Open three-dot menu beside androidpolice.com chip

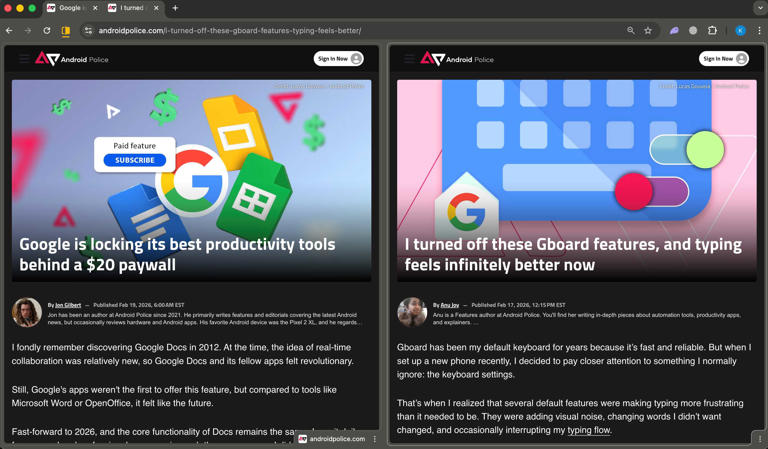coord(375,439)
